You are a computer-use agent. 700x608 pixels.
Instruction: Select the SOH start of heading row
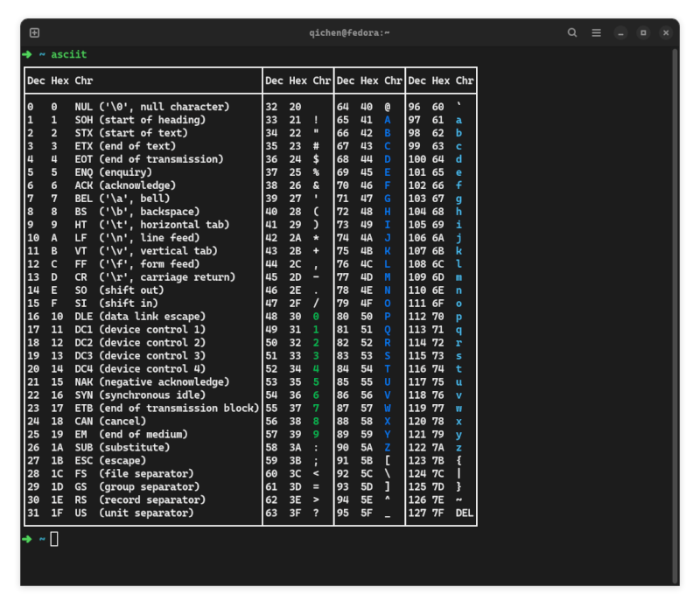click(116, 120)
